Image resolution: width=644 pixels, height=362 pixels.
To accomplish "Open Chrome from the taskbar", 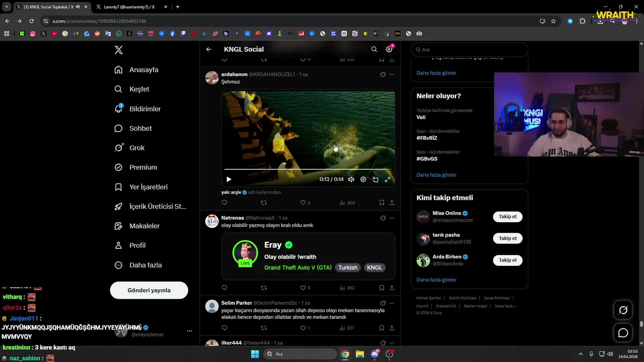I will (345, 354).
